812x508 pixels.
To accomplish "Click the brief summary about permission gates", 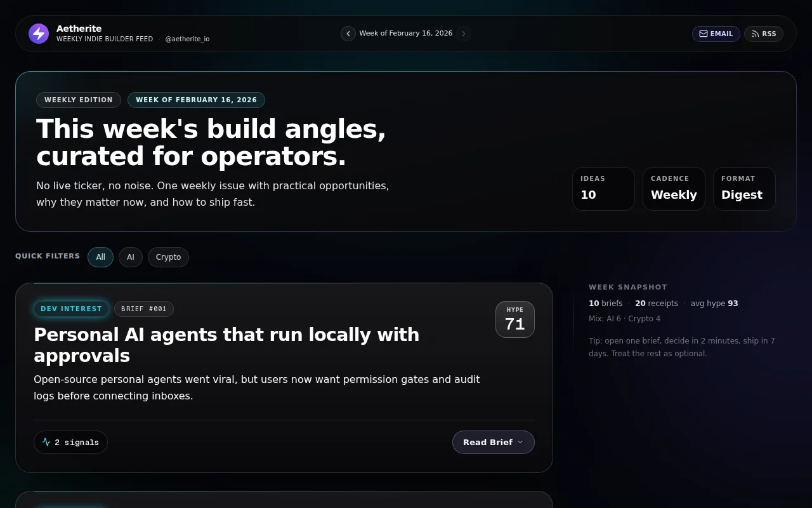I will click(257, 387).
